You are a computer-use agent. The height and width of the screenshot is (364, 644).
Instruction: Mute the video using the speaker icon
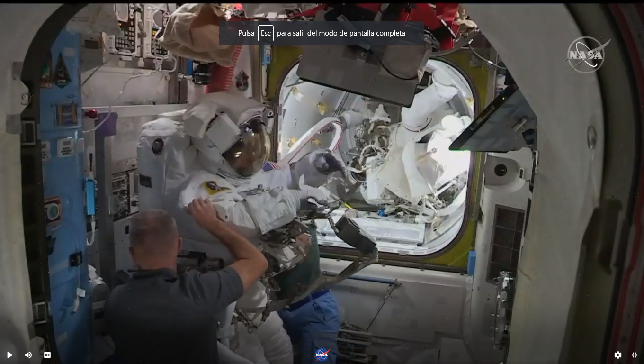click(28, 355)
